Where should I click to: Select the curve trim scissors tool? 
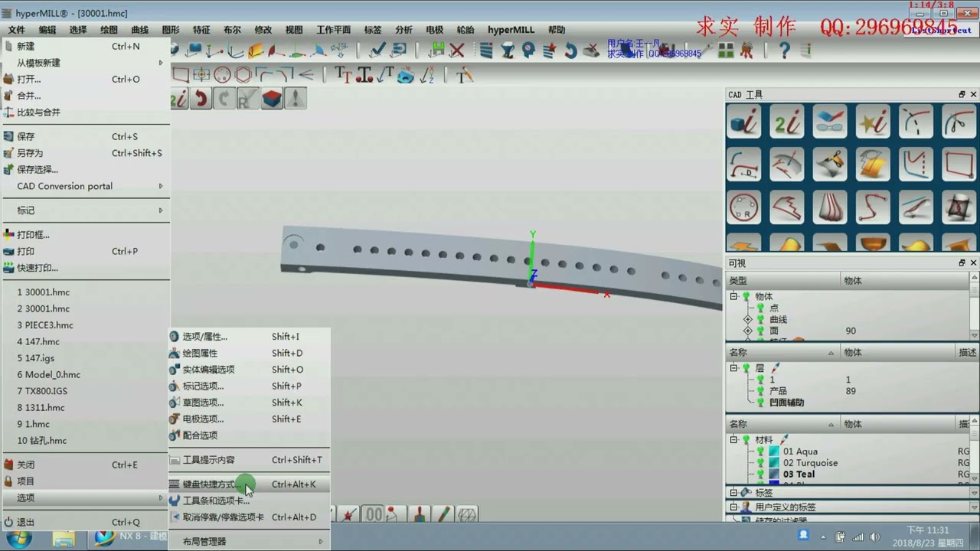(x=959, y=122)
